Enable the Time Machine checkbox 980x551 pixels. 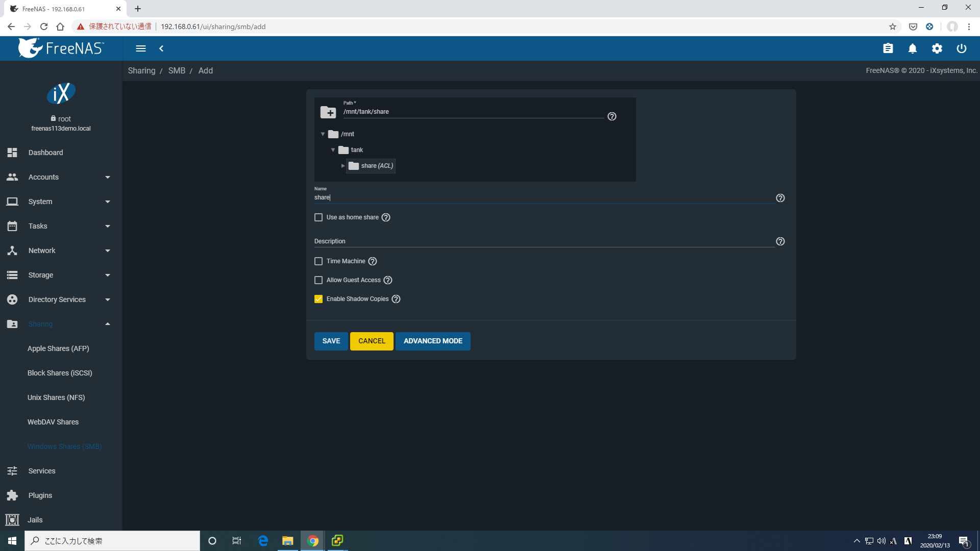pos(318,260)
